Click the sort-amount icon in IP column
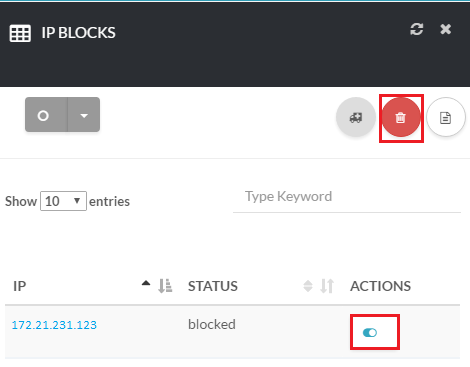The width and height of the screenshot is (470, 367). click(165, 286)
